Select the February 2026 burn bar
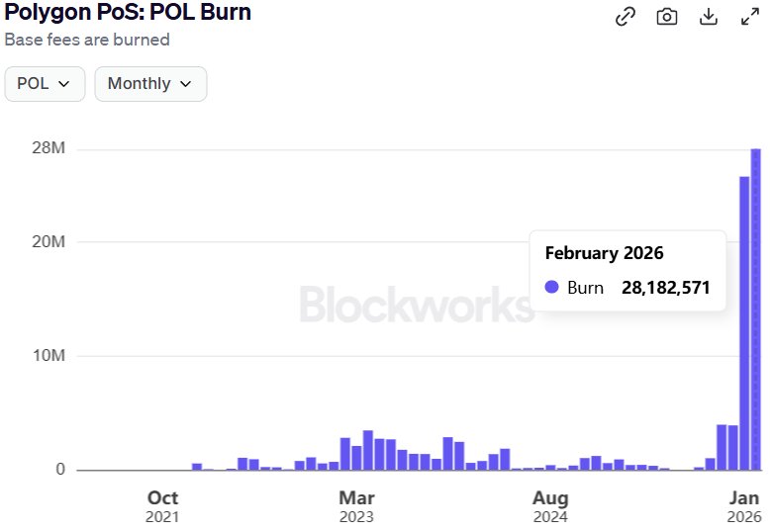 pyautogui.click(x=756, y=310)
